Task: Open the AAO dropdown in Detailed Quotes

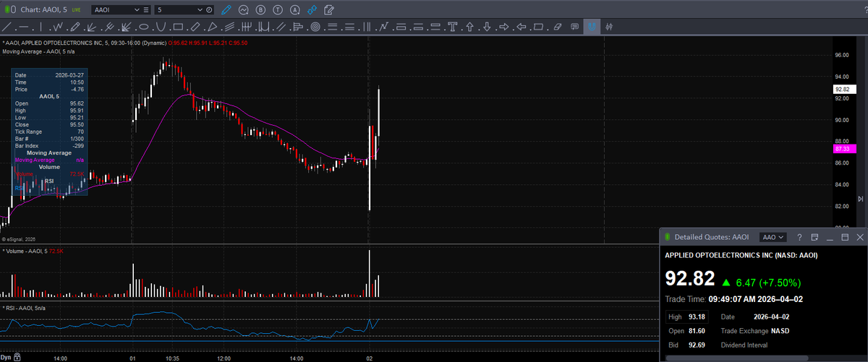Action: [773, 237]
